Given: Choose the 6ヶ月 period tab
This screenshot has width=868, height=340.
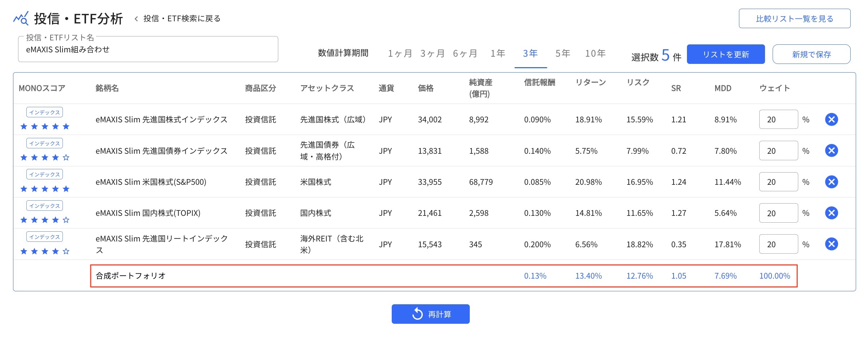Looking at the screenshot, I should coord(465,54).
